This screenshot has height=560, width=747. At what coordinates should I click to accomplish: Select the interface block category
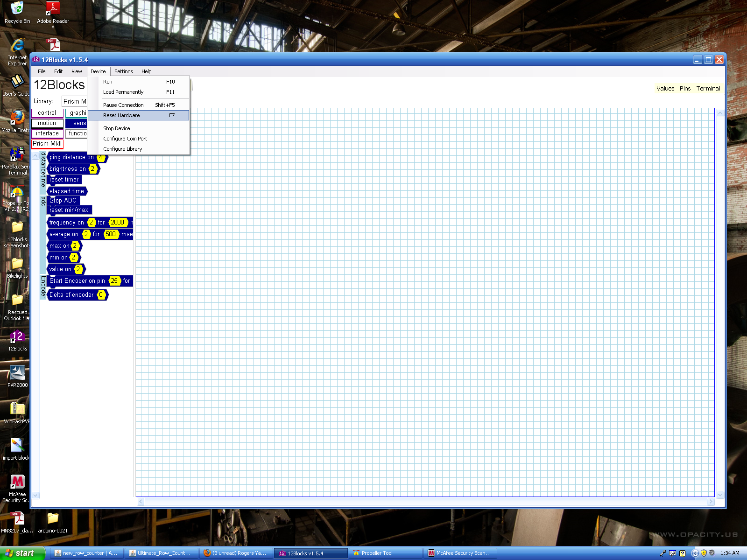click(47, 133)
